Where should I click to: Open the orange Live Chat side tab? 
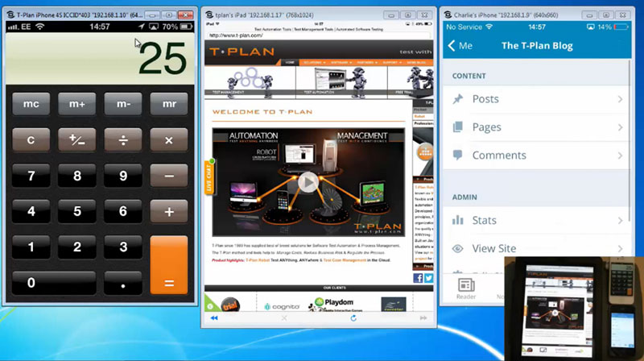(x=209, y=176)
